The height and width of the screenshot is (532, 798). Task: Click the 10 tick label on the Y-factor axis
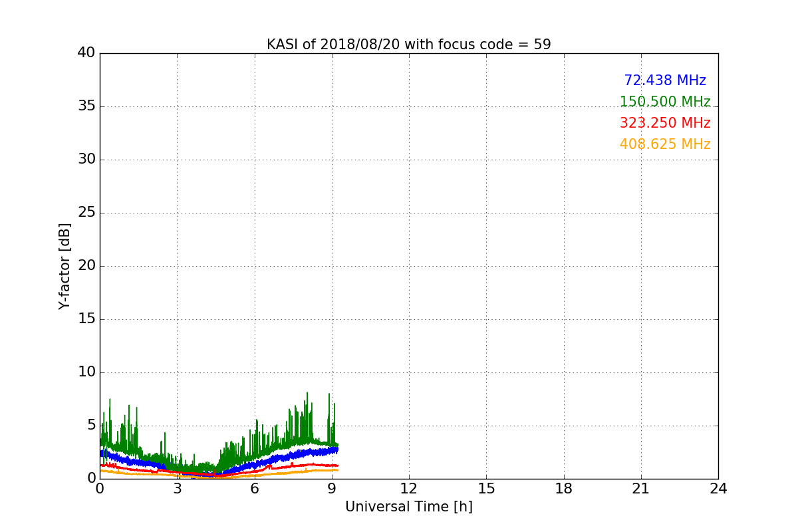pos(86,372)
